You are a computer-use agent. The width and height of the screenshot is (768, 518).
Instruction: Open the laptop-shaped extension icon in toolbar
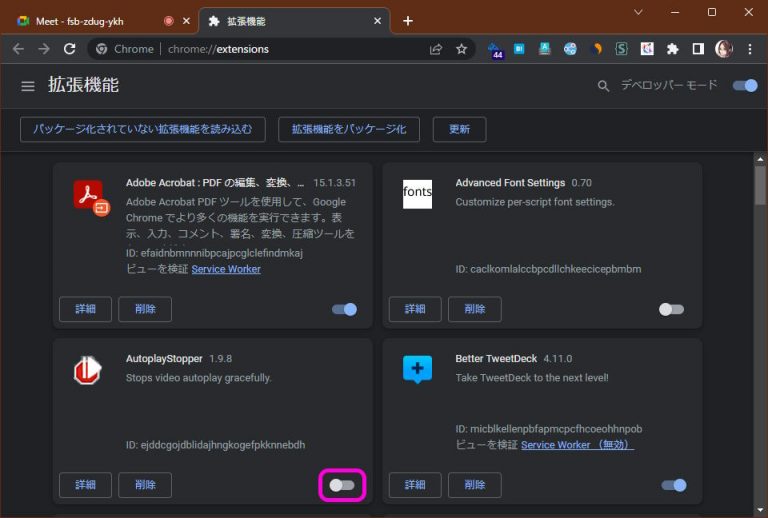click(545, 48)
